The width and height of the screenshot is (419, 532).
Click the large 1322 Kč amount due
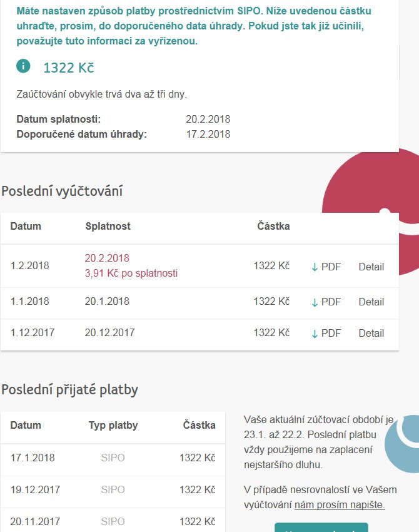(68, 68)
